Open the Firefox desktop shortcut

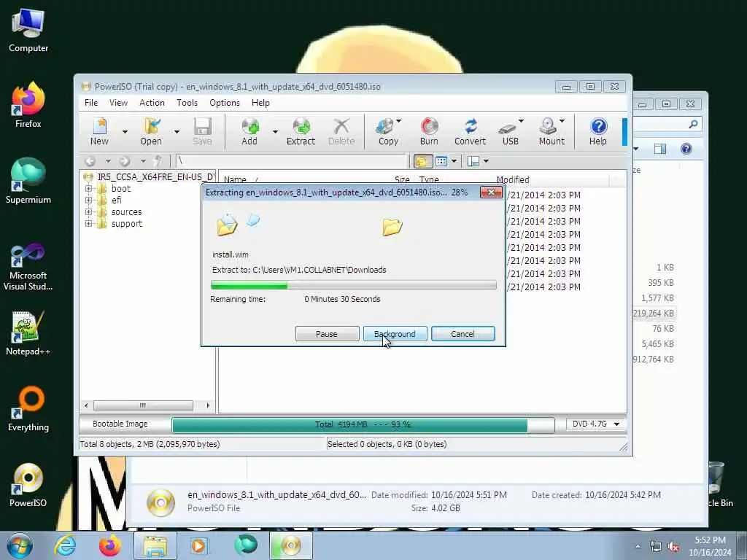28,106
